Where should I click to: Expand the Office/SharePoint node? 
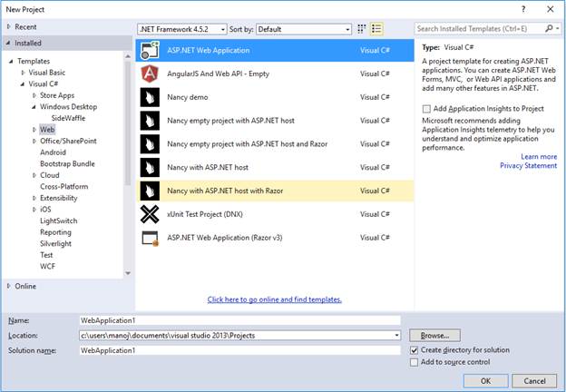[x=34, y=141]
